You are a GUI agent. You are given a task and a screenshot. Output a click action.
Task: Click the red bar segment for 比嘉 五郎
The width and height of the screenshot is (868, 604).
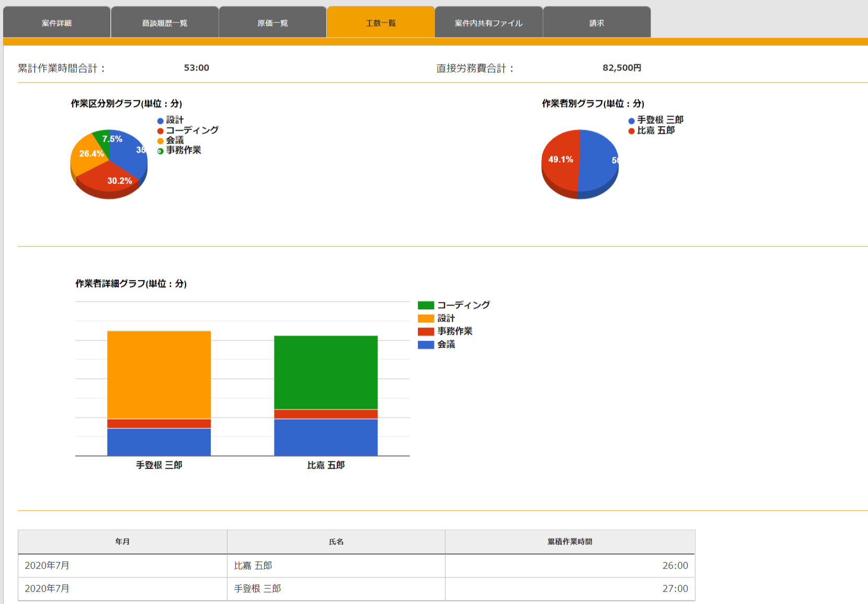[x=326, y=414]
